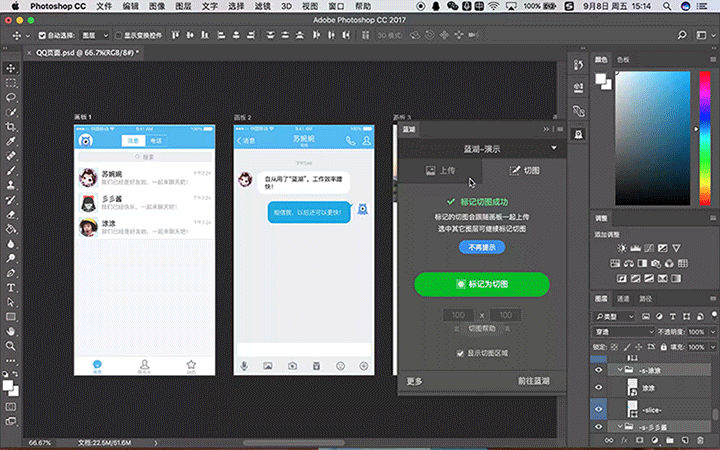The height and width of the screenshot is (450, 720).
Task: Click 更多 in Lanhu panel
Action: [x=414, y=381]
